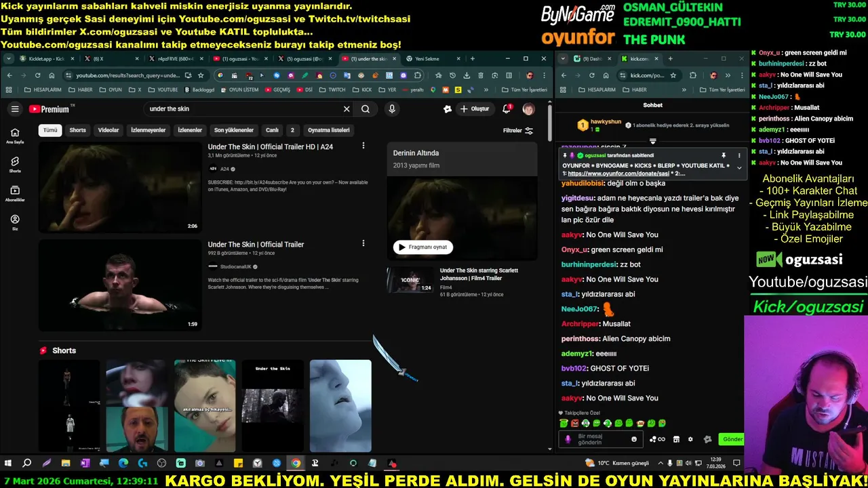Open Kick chat settings gear
Viewport: 868px width, 488px height.
tap(690, 439)
